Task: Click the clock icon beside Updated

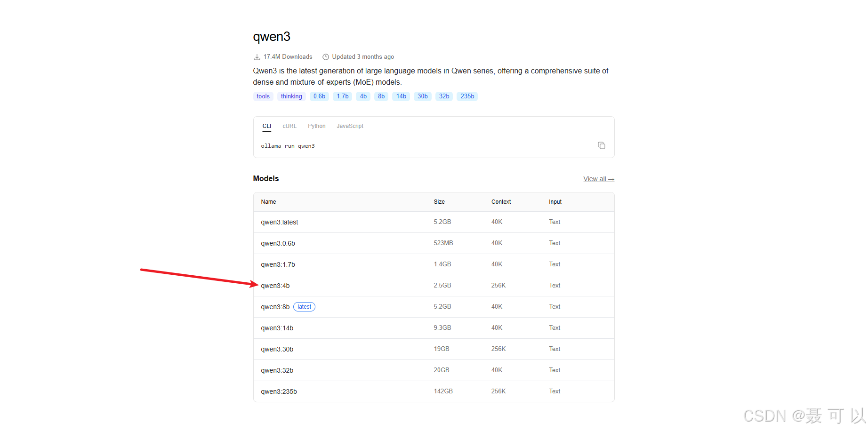Action: coord(326,57)
